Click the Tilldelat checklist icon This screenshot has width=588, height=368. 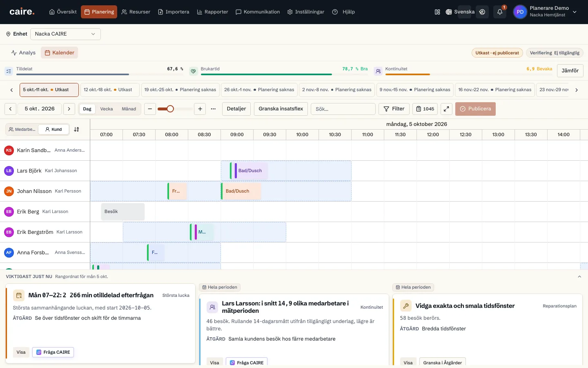click(x=9, y=71)
